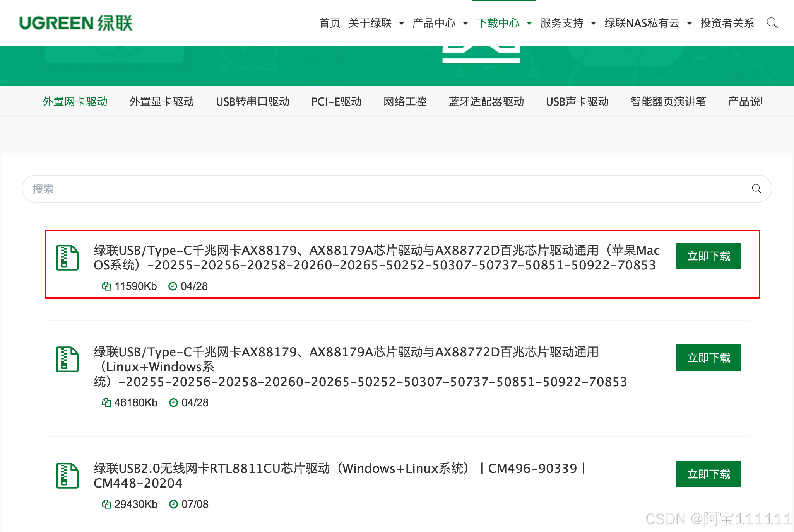Screen dimensions: 794x532
Task: Click file size icon next to 11590Kb
Action: 106,286
